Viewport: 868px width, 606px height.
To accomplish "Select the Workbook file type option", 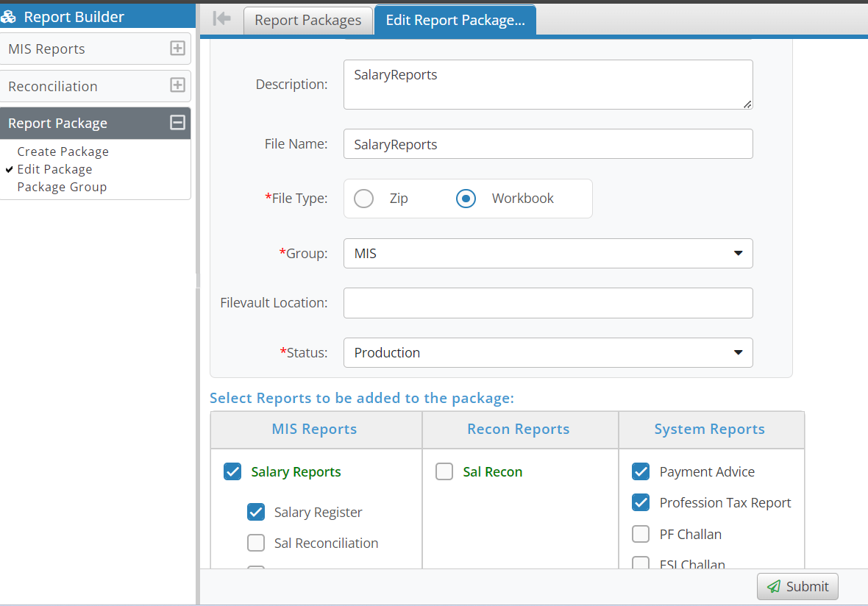I will (466, 199).
